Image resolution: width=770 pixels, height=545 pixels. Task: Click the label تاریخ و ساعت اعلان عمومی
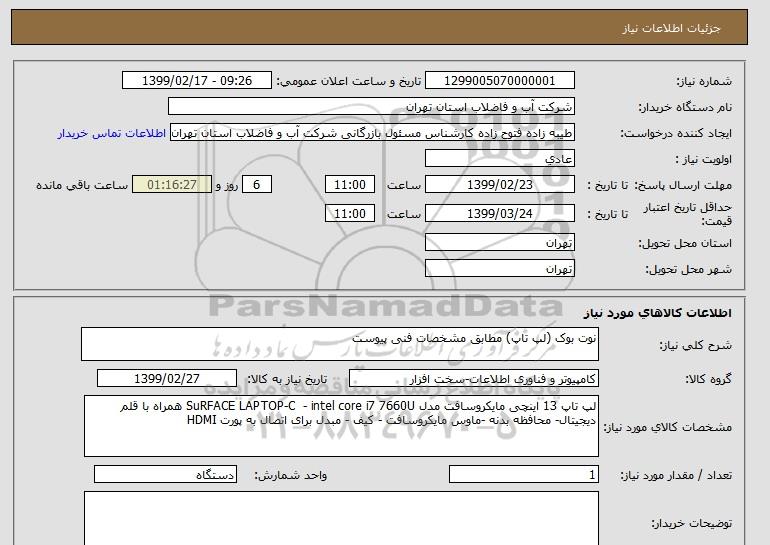coord(349,81)
